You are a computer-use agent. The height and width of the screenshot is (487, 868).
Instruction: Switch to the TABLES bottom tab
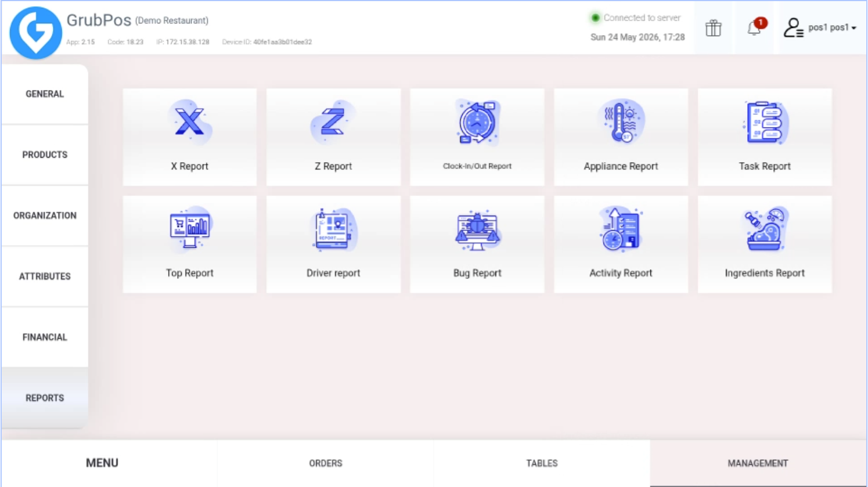[x=542, y=463]
